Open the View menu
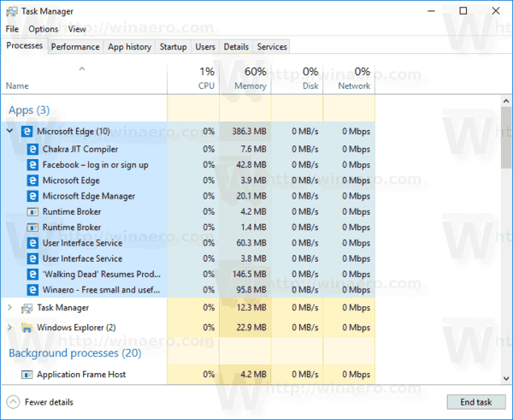This screenshot has height=420, width=513. tap(77, 29)
